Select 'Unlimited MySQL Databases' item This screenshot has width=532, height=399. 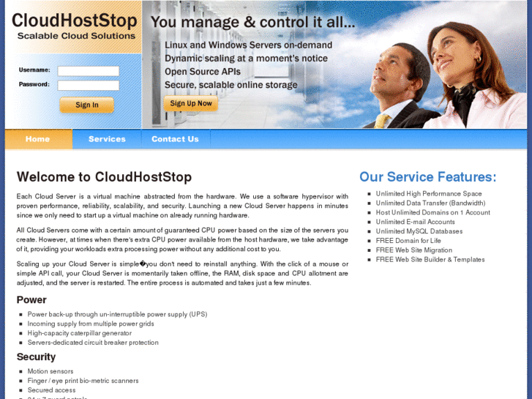[x=419, y=231]
